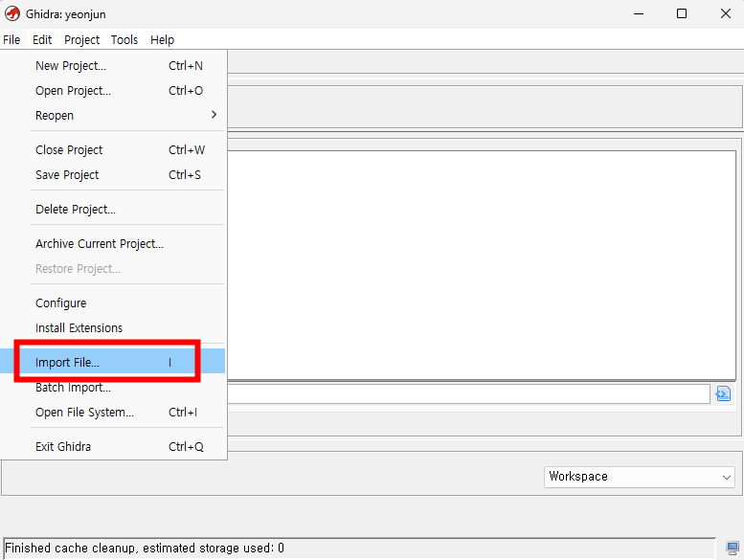The width and height of the screenshot is (744, 560).
Task: Open the Tools menu
Action: [x=124, y=40]
